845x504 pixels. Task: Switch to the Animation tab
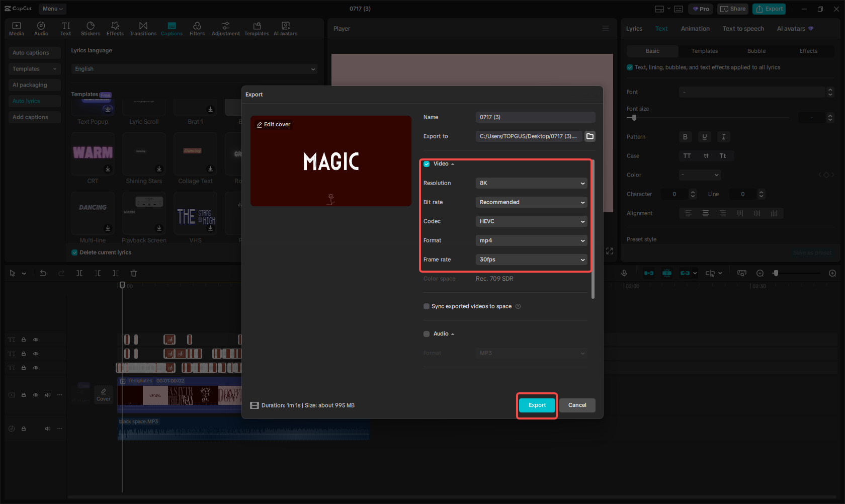(x=695, y=28)
